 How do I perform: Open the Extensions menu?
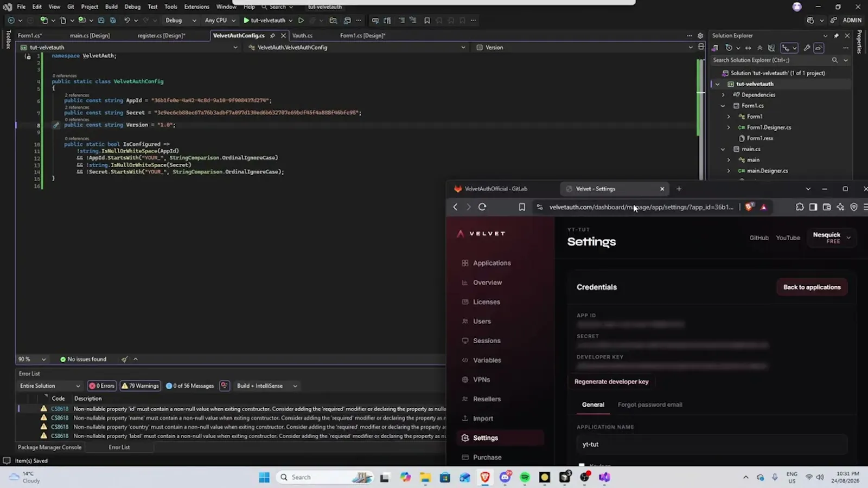point(196,7)
